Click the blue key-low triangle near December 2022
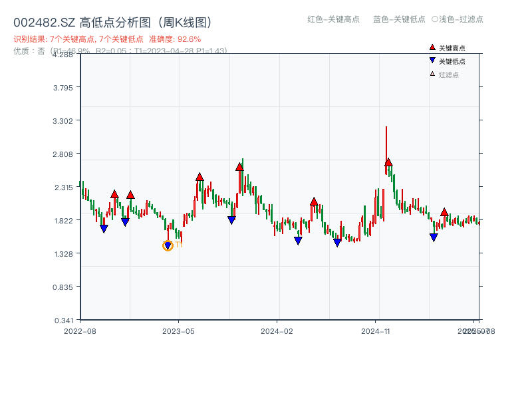The width and height of the screenshot is (532, 399). click(125, 222)
